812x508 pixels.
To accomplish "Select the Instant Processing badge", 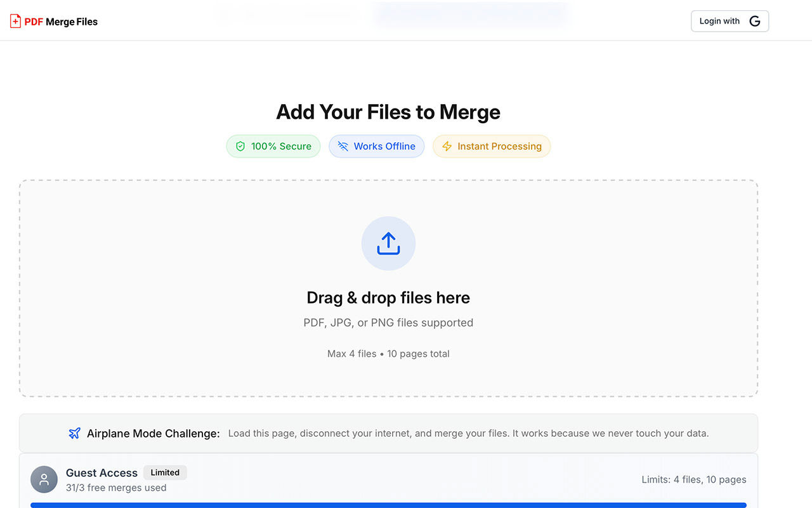I will coord(492,146).
